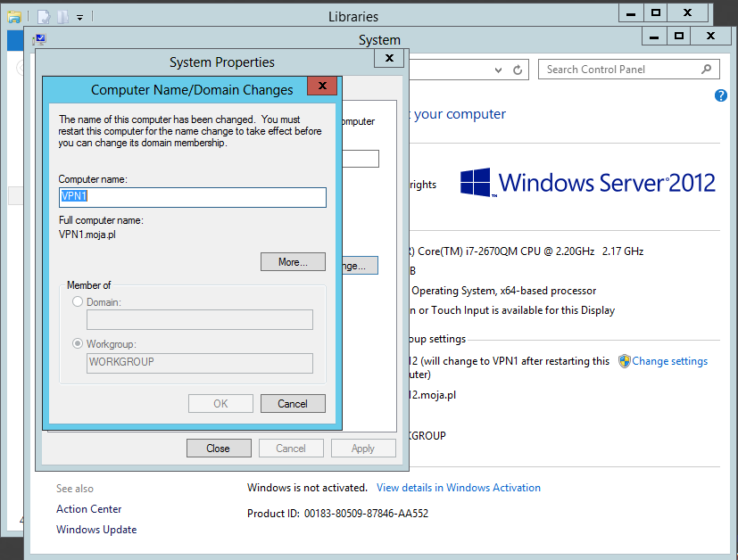Click the Apply button in System Properties
The image size is (738, 560).
(x=363, y=449)
